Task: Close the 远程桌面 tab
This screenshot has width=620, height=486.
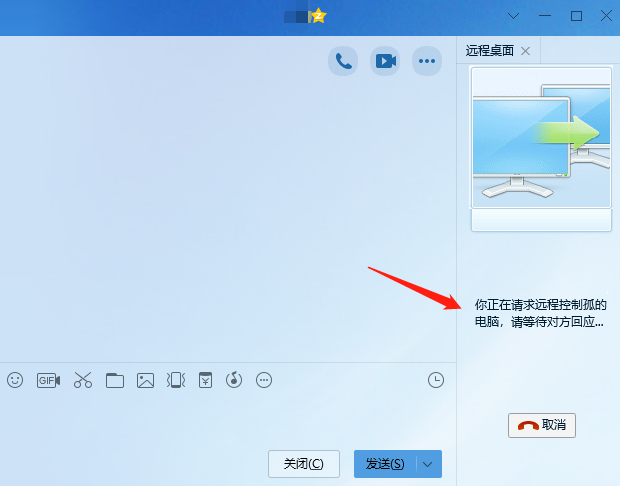Action: click(x=526, y=51)
